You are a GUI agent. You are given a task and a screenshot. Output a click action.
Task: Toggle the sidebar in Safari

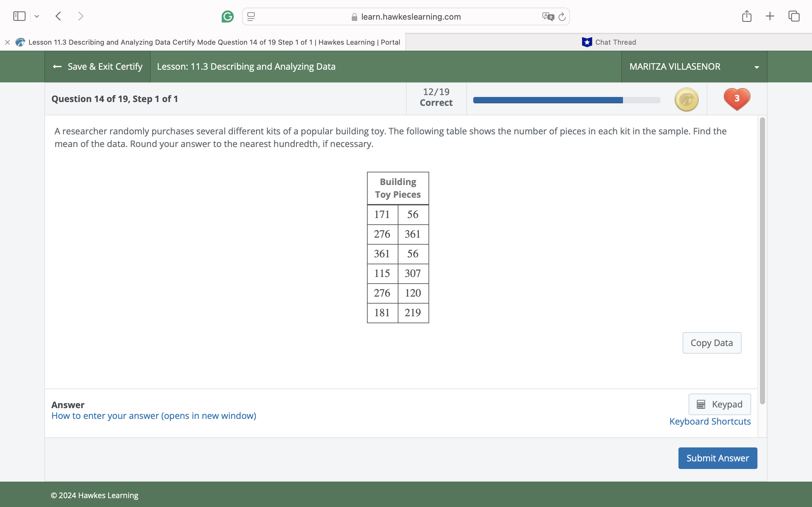coord(19,16)
